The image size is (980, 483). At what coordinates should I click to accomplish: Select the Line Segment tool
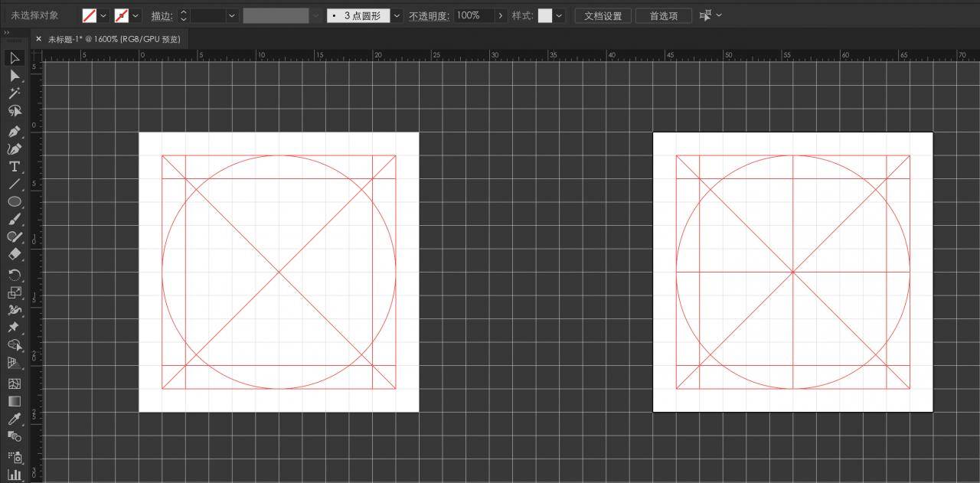pyautogui.click(x=14, y=184)
